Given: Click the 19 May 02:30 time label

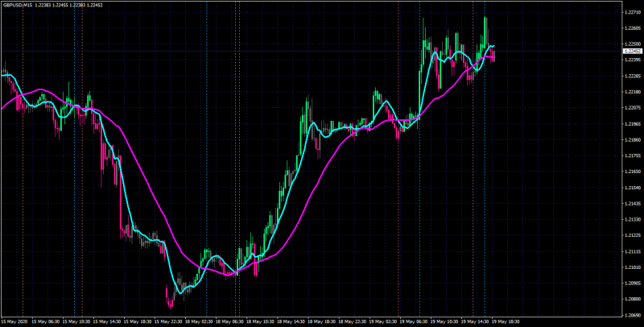Looking at the screenshot, I should [383, 321].
